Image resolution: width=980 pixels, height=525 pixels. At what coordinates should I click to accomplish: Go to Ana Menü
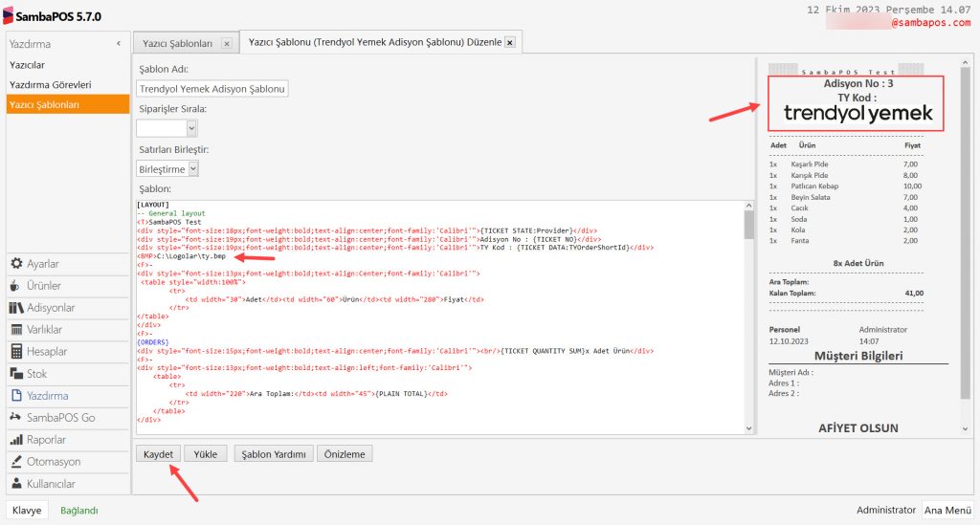click(948, 510)
